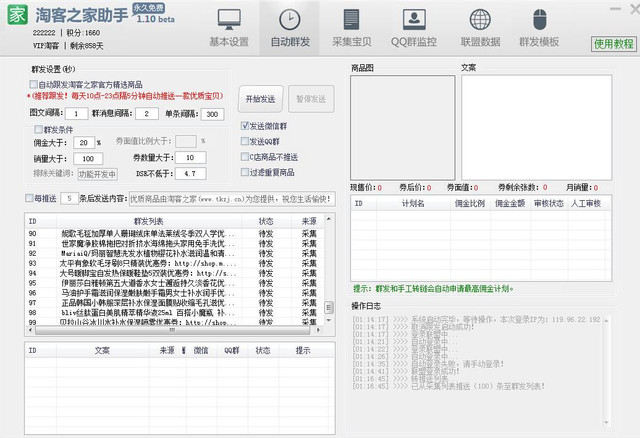Click the 排除关键词 field
The image size is (640, 438).
pos(98,174)
